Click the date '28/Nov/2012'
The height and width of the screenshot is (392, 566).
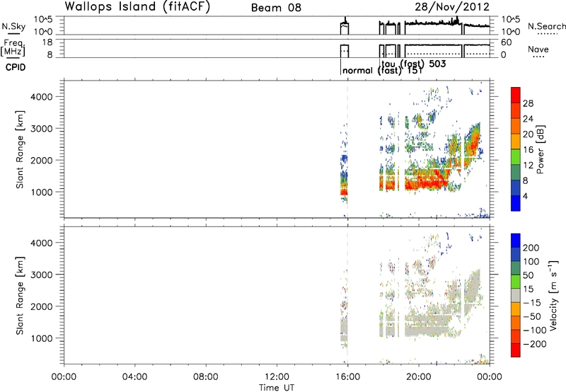point(452,7)
